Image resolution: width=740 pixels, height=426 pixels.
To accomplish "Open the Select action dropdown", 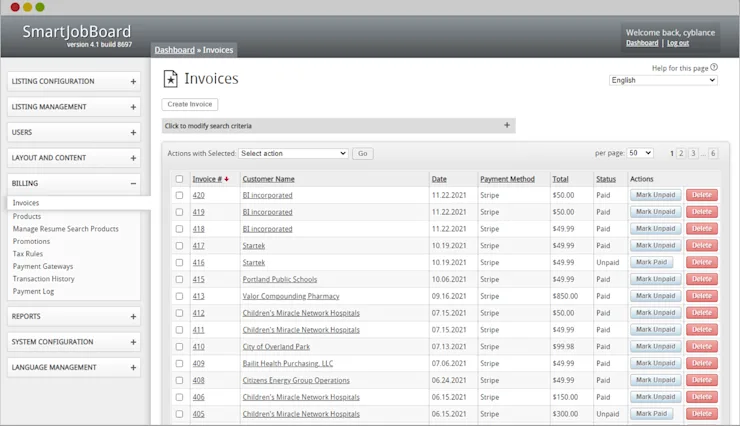I will pos(294,153).
